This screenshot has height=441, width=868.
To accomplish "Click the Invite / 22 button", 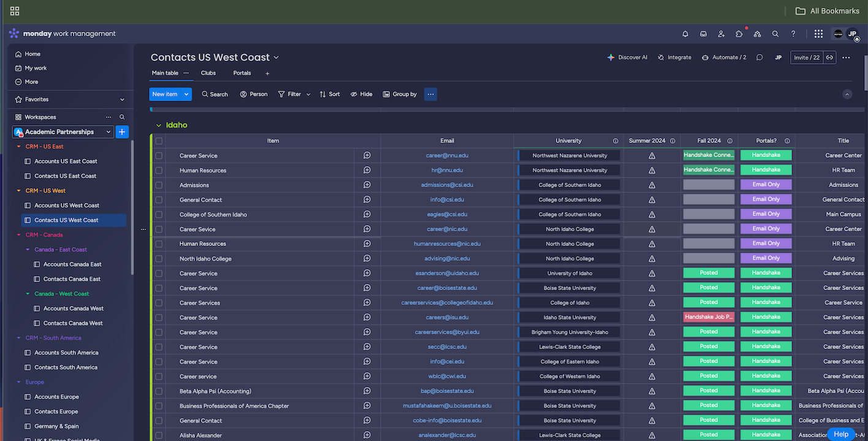I will point(807,58).
